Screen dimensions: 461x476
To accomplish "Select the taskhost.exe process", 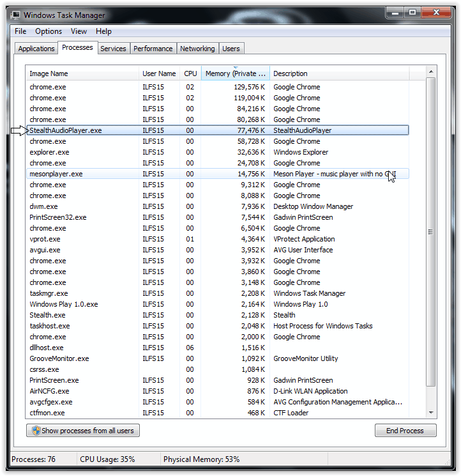I will tap(218, 326).
